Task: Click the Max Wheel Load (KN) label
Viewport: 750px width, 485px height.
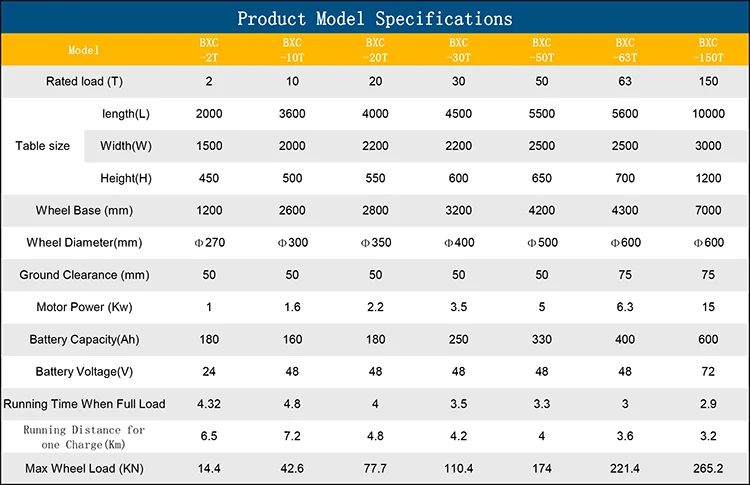Action: tap(84, 468)
